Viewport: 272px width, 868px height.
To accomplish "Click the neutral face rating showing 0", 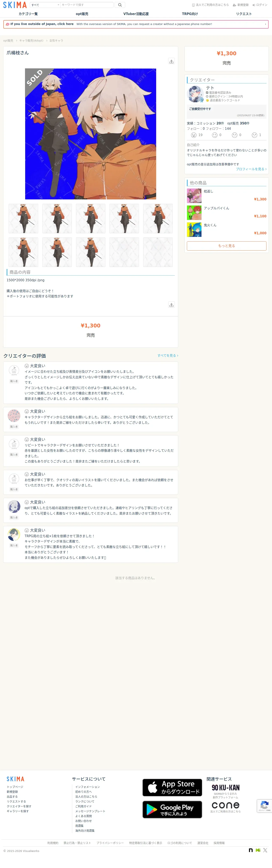I will click(237, 135).
